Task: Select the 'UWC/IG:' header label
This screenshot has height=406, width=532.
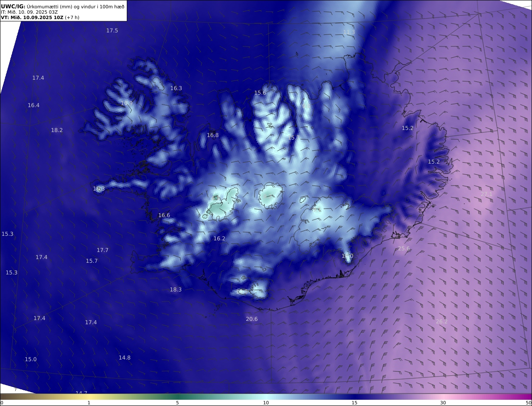Action: tap(13, 7)
